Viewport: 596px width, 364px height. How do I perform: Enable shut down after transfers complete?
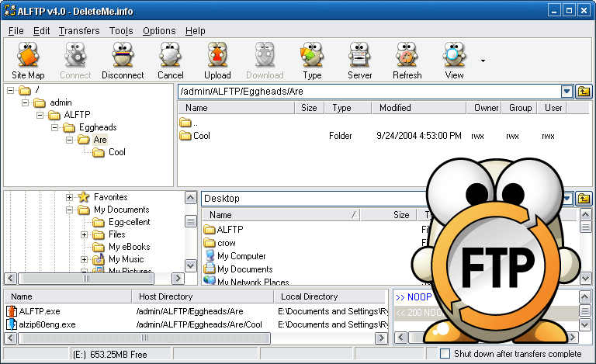pos(445,354)
